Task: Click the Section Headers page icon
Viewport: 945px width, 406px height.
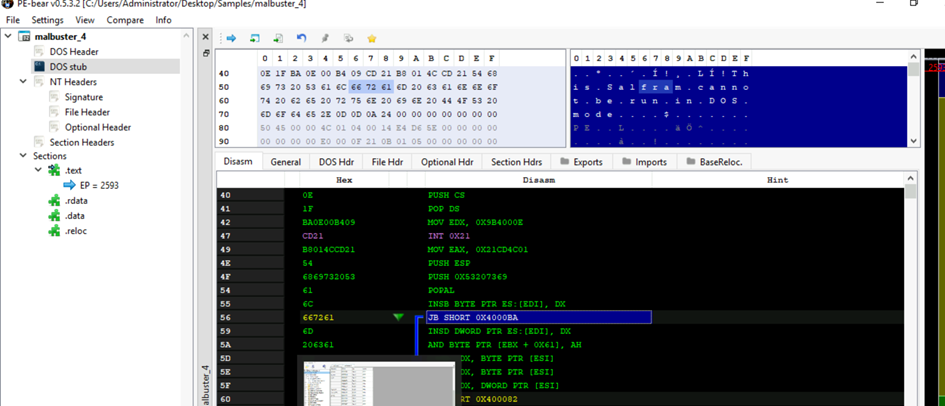Action: (39, 142)
